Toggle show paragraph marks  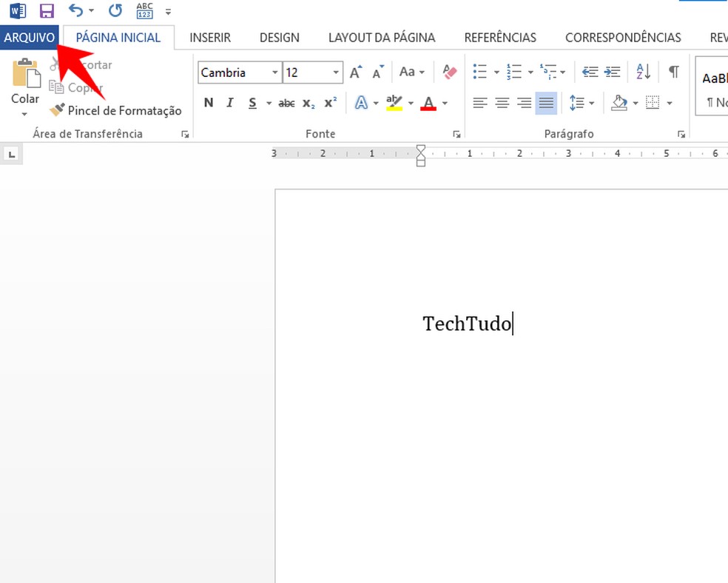[673, 72]
